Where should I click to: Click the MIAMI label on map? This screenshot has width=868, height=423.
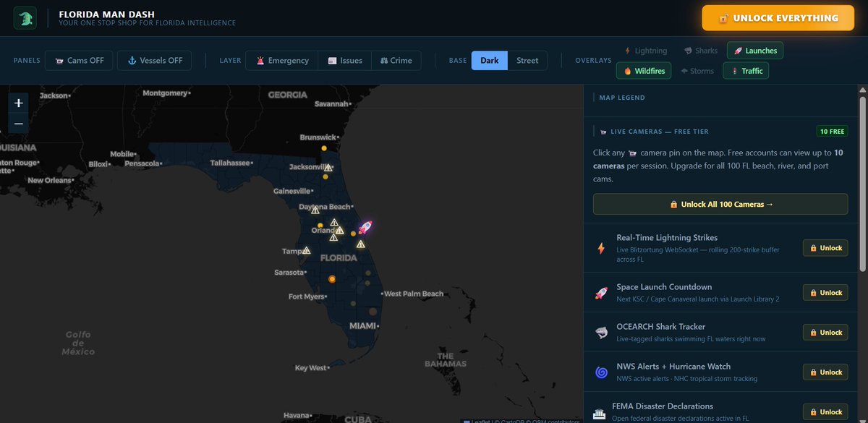[x=362, y=326]
